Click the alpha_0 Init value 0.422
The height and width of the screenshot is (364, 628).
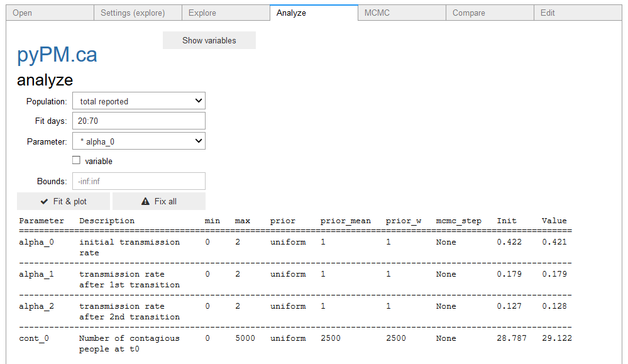point(509,242)
